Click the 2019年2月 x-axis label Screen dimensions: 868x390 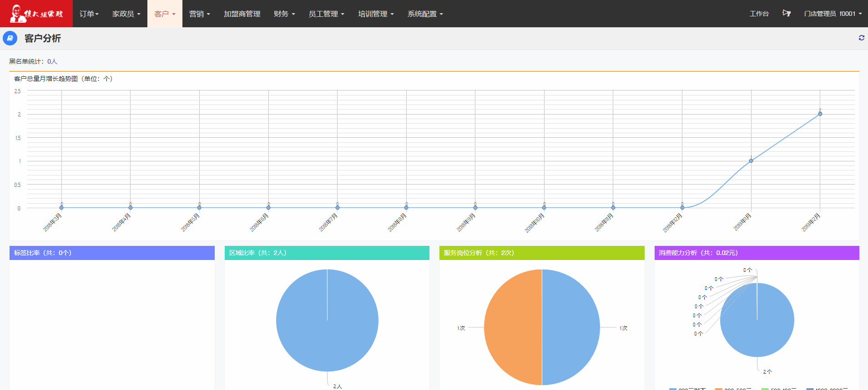pos(811,222)
